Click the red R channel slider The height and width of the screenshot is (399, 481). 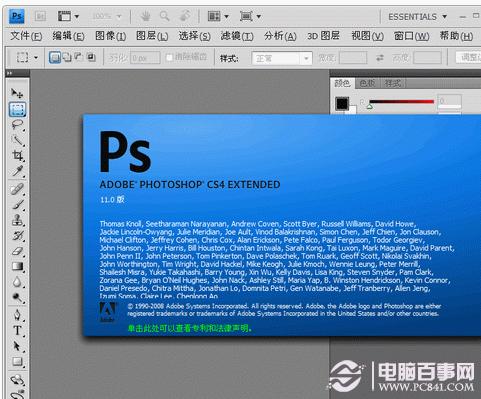(x=401, y=102)
